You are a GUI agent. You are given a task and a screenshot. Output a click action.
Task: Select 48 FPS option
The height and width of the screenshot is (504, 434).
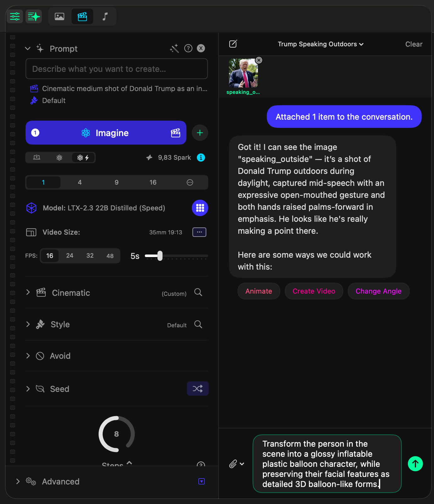pyautogui.click(x=110, y=256)
